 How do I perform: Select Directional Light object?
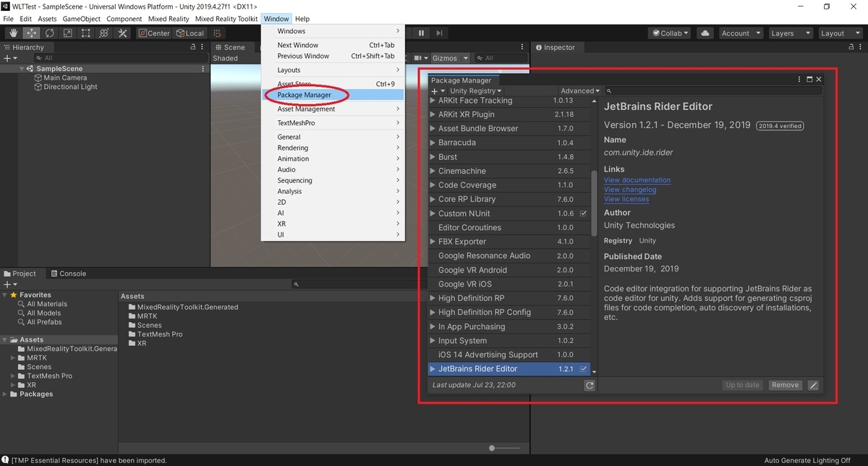(70, 87)
